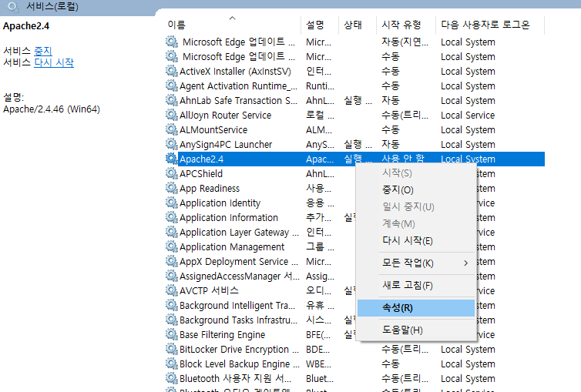Select the Block Level Backup Engine service name

(240, 364)
